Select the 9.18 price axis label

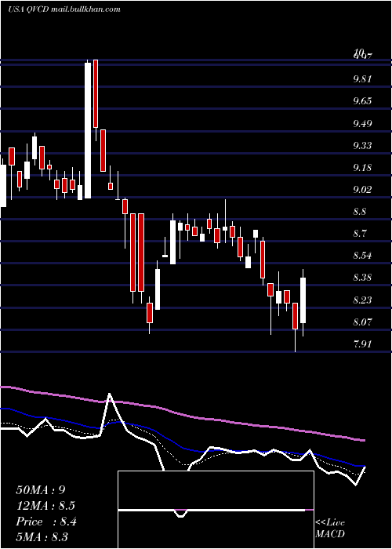tap(362, 168)
